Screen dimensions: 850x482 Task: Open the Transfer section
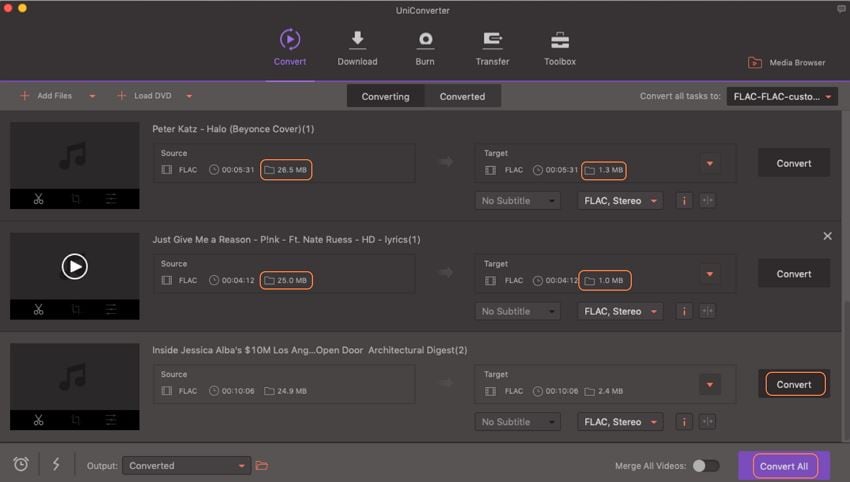click(x=492, y=48)
